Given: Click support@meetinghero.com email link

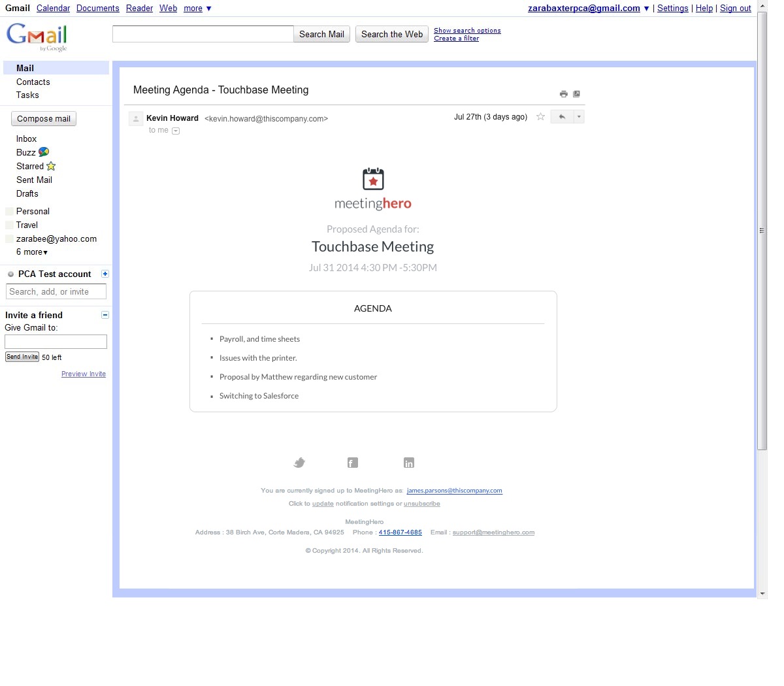Looking at the screenshot, I should [x=493, y=532].
